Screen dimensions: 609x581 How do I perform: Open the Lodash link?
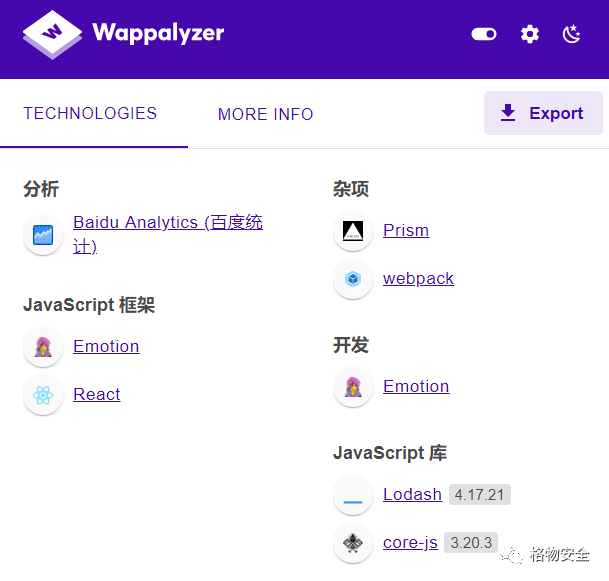(412, 494)
